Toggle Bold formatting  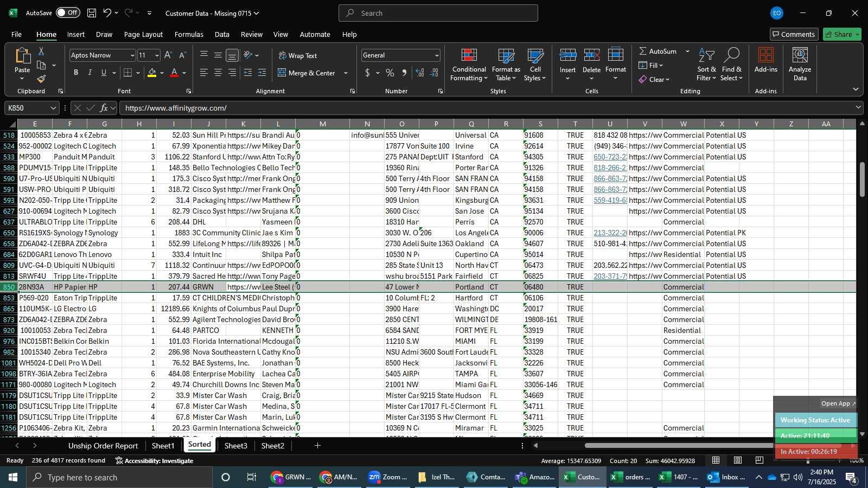pyautogui.click(x=76, y=73)
